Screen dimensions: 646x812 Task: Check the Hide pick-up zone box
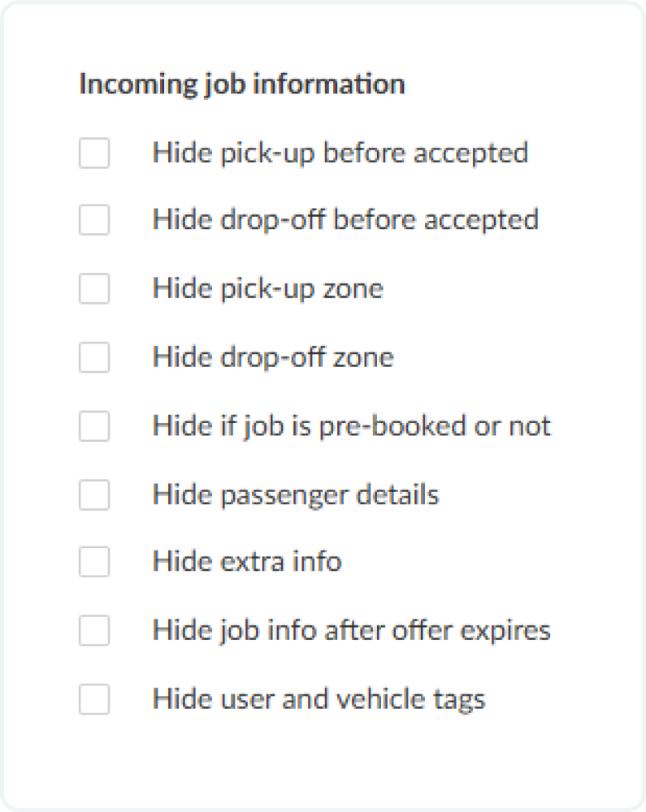[94, 289]
